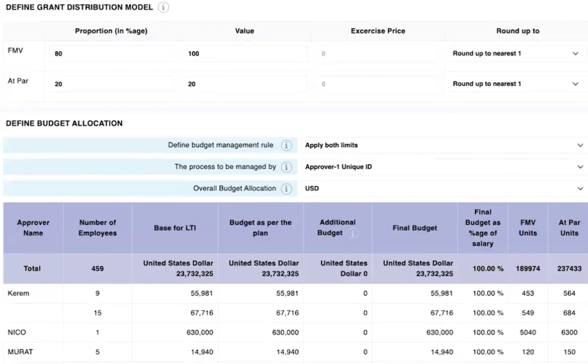Click FMV value field showing 100

[245, 54]
